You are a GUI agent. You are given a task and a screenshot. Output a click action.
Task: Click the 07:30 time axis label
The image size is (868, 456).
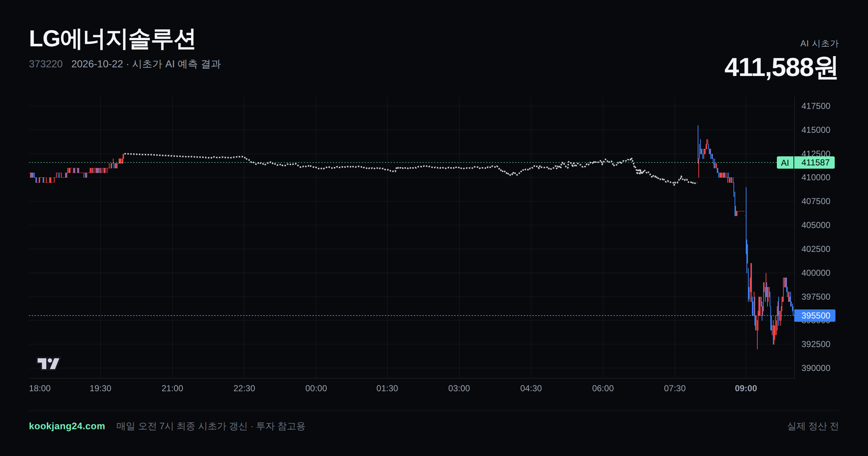pos(675,388)
